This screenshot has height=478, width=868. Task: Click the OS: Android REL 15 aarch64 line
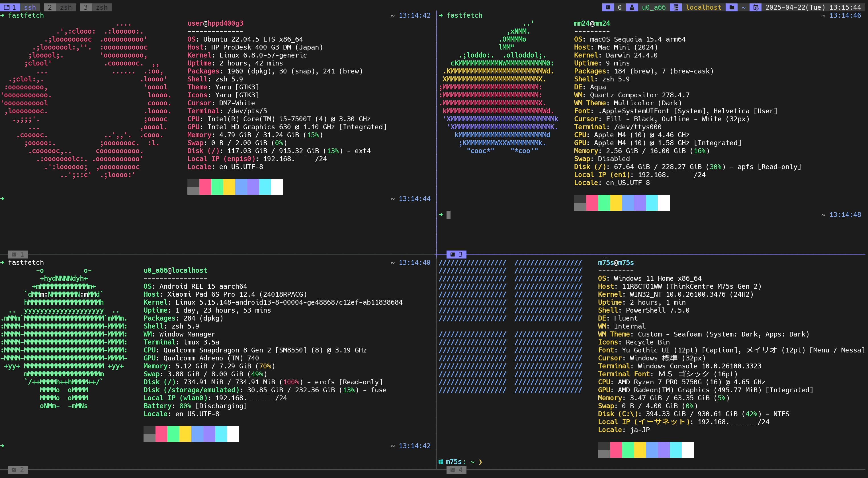[195, 286]
